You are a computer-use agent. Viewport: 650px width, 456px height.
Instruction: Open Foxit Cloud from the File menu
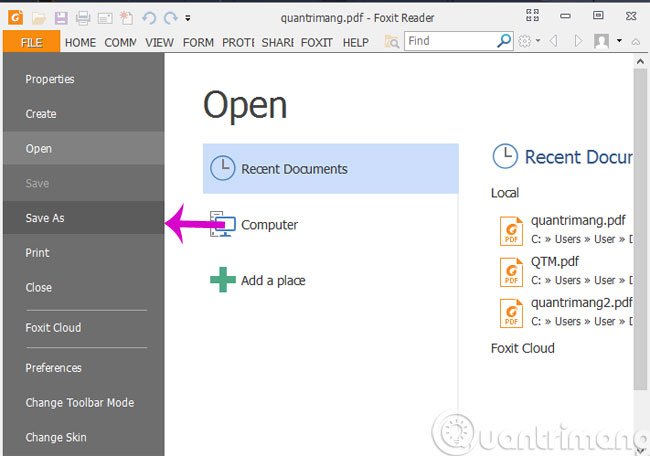[84, 327]
